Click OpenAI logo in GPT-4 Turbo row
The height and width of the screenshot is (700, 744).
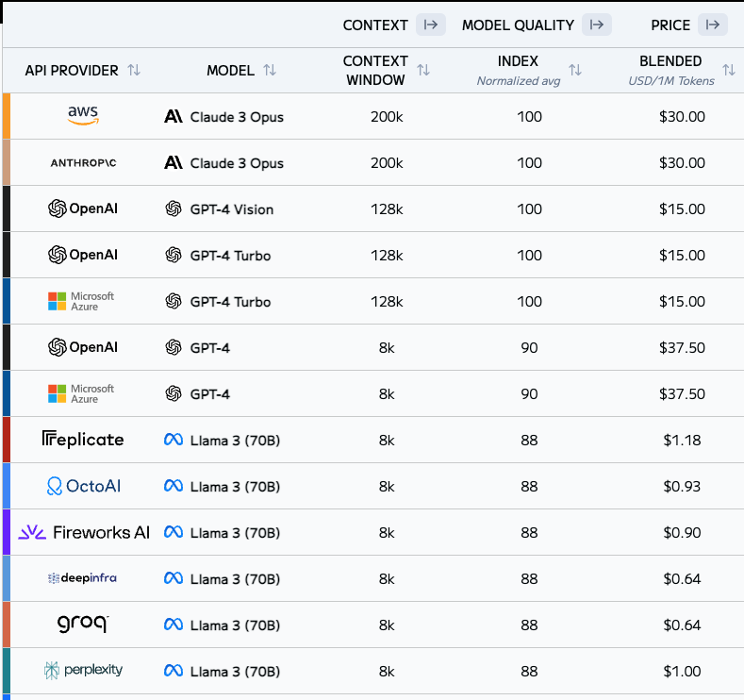[83, 255]
